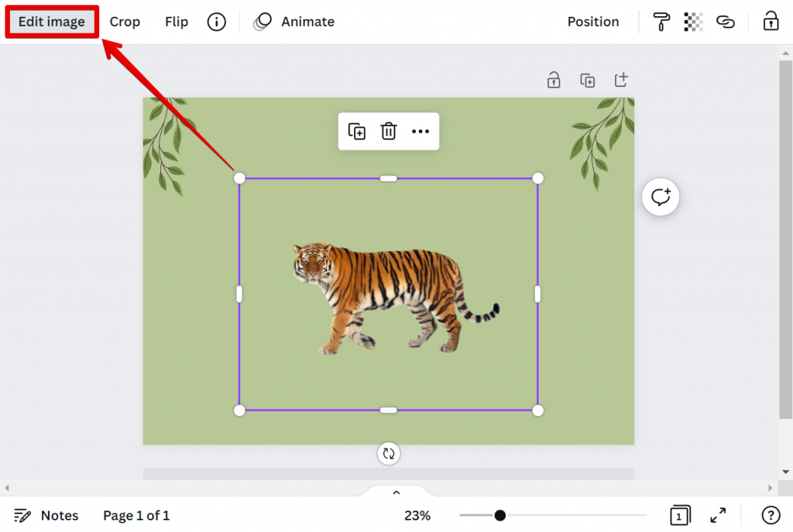793x532 pixels.
Task: Duplicate the page using the icon above canvas
Action: click(x=587, y=79)
